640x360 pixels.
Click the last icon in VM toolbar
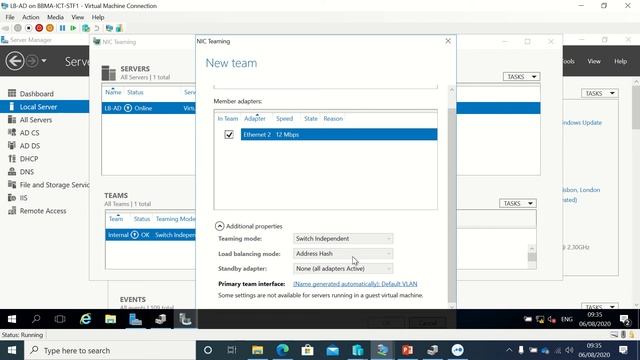click(x=119, y=28)
